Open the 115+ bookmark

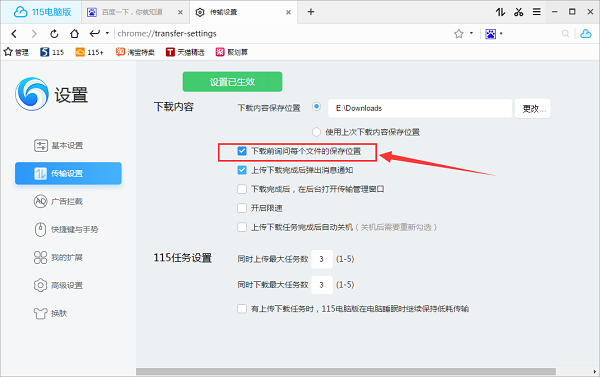pos(89,52)
